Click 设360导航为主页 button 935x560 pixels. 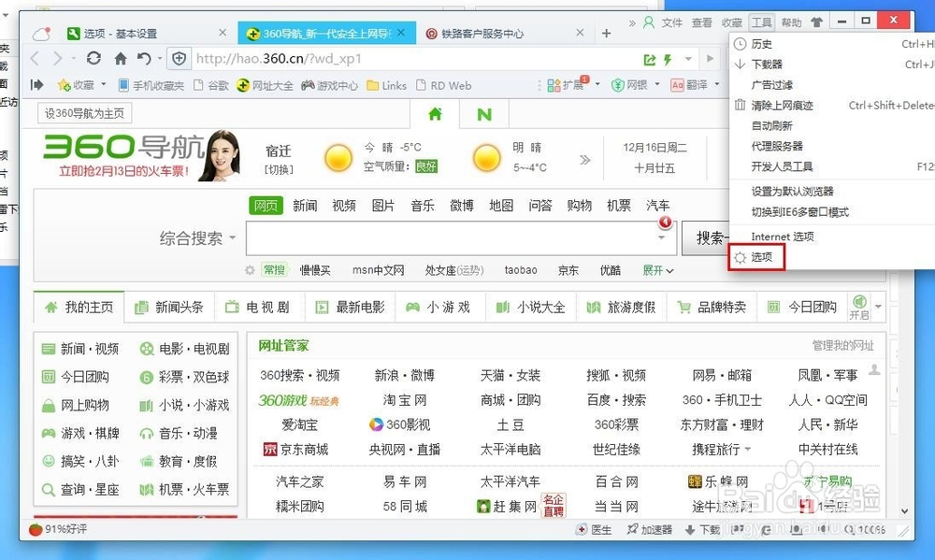click(85, 113)
